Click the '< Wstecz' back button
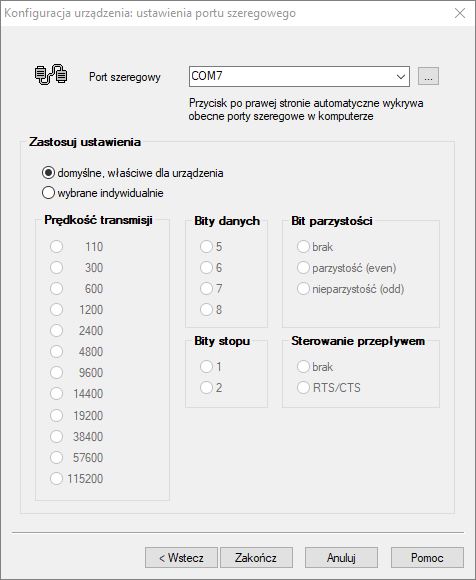The height and width of the screenshot is (580, 476). click(181, 557)
